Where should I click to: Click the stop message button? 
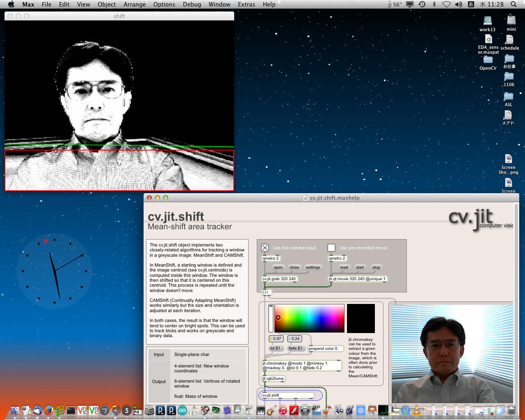coord(376,267)
